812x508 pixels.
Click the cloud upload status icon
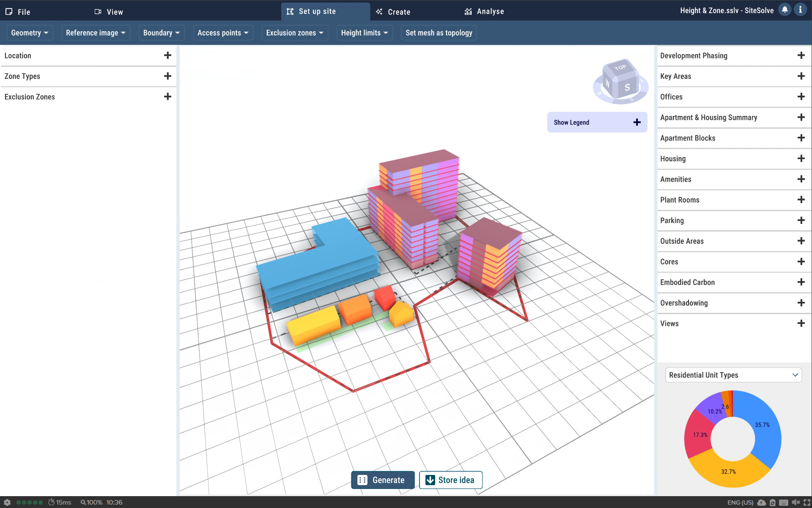click(x=761, y=502)
